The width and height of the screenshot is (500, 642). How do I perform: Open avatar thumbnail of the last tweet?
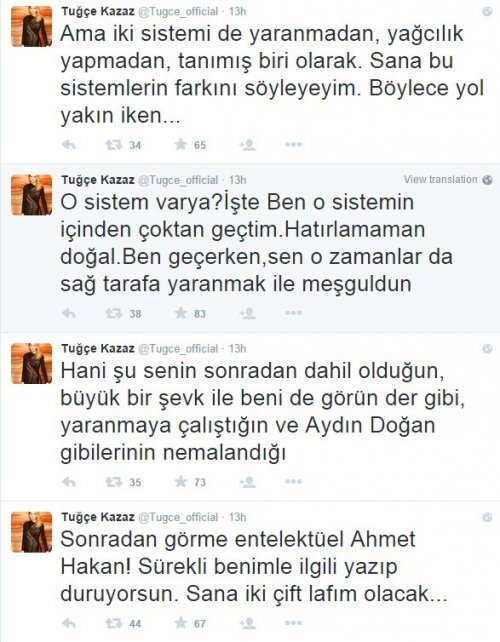(x=32, y=532)
